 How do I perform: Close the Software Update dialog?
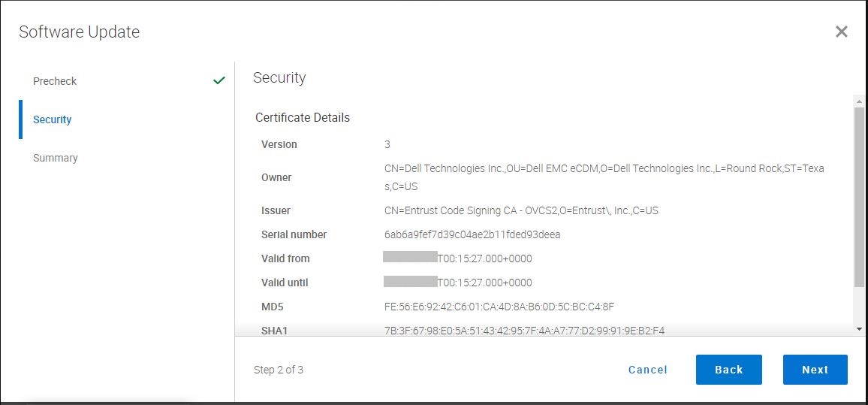[842, 32]
